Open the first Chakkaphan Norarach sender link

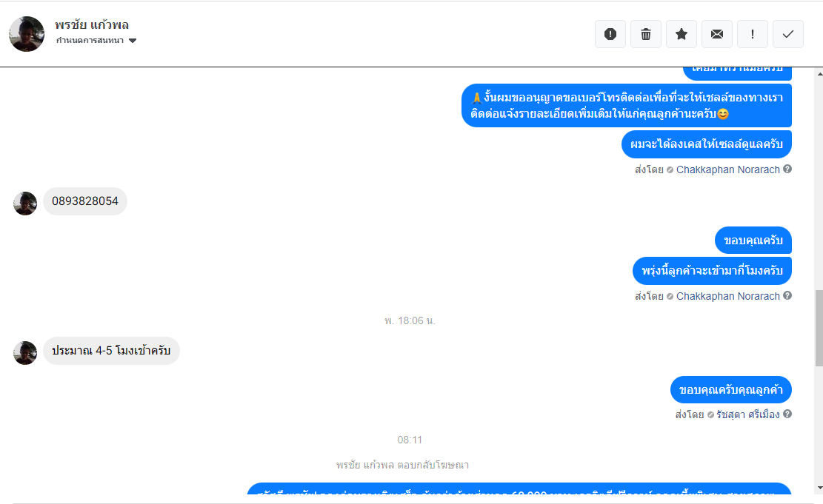(x=728, y=169)
